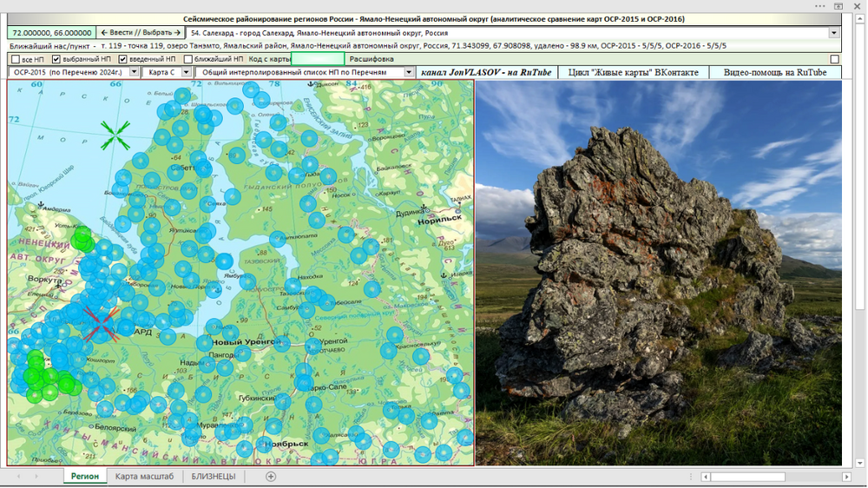Open the Салехард location dropdown arrow

(833, 33)
